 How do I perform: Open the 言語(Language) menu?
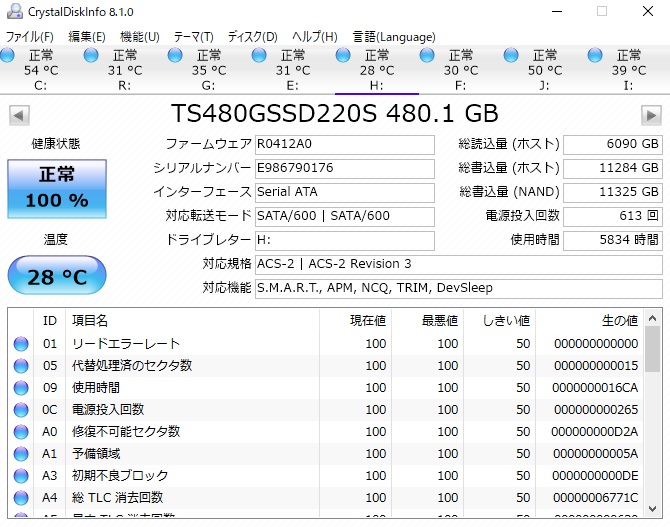394,37
